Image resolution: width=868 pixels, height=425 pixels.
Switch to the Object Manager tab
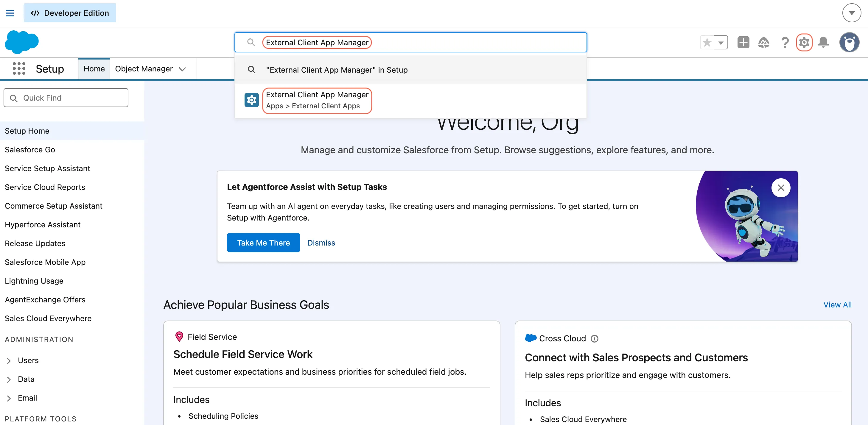click(144, 69)
